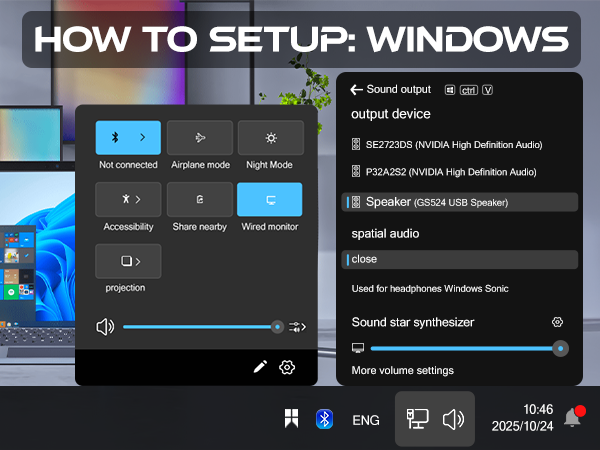Expand Bluetooth devices chevron

tap(143, 137)
